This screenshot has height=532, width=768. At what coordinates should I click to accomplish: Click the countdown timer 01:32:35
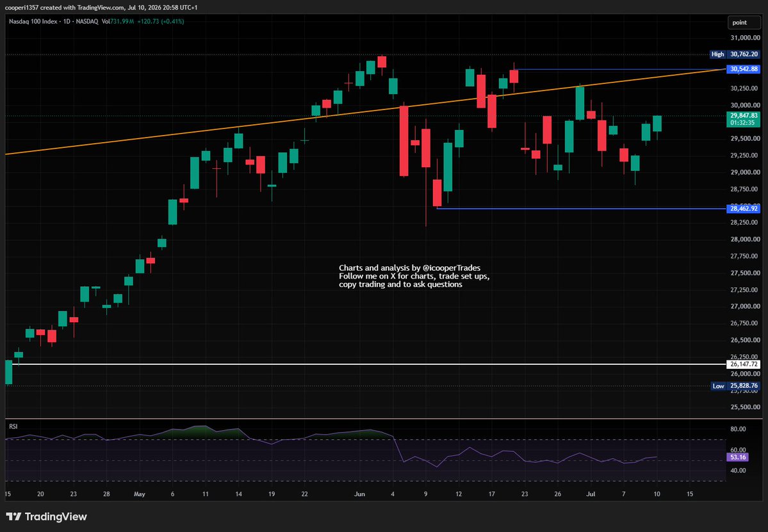click(744, 123)
